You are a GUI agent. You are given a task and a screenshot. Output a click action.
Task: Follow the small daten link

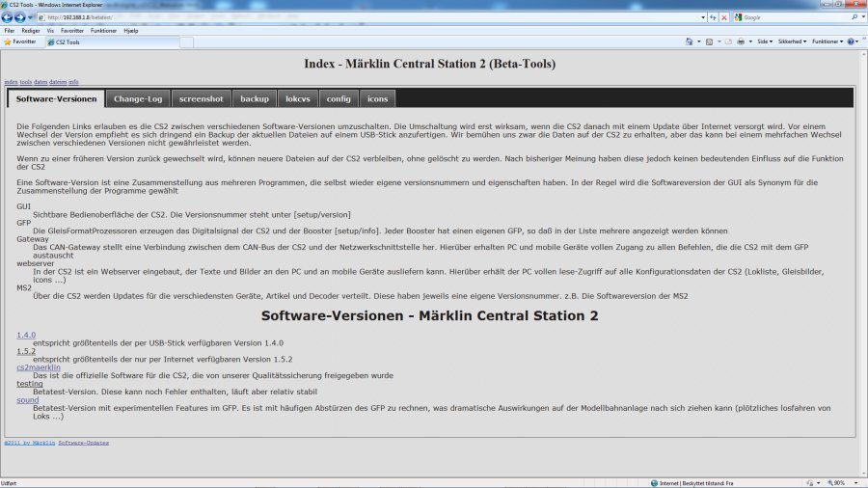pos(41,82)
